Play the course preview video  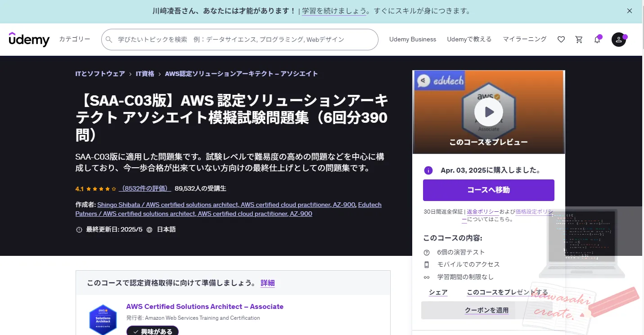click(489, 112)
